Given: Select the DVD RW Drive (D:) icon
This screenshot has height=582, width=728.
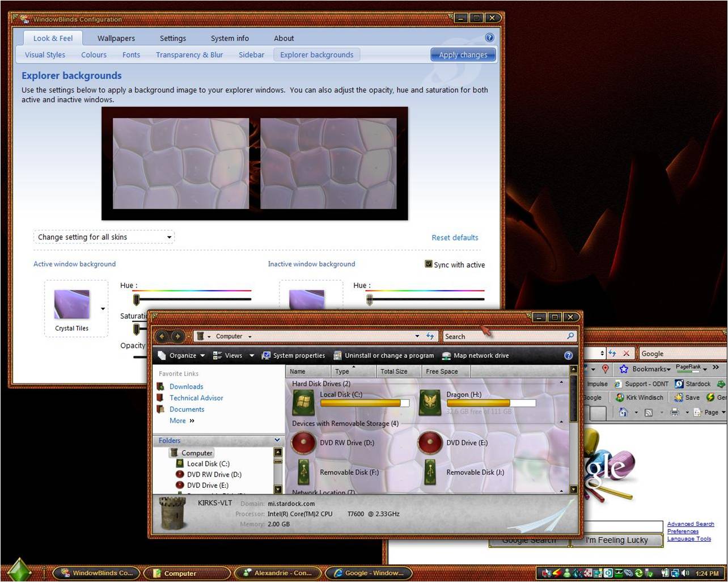Looking at the screenshot, I should coord(303,443).
